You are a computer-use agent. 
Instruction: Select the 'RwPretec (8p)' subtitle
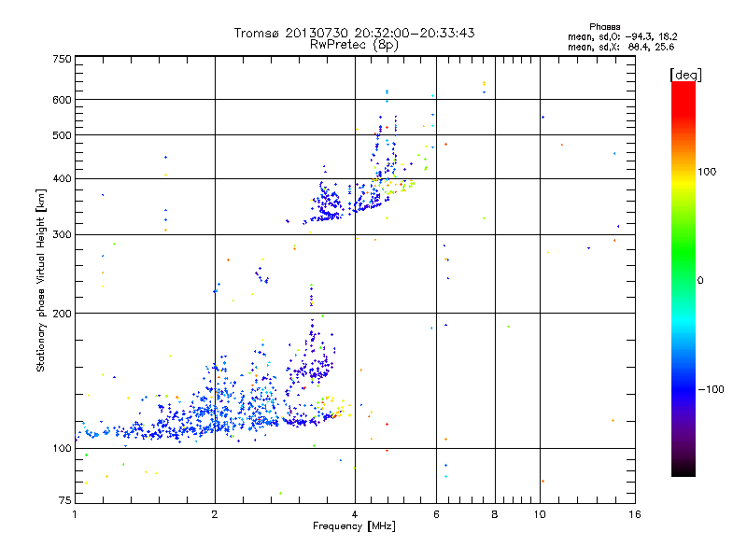pos(354,45)
